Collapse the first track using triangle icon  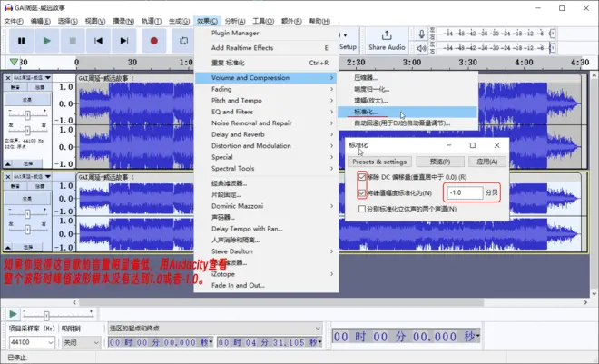point(8,163)
